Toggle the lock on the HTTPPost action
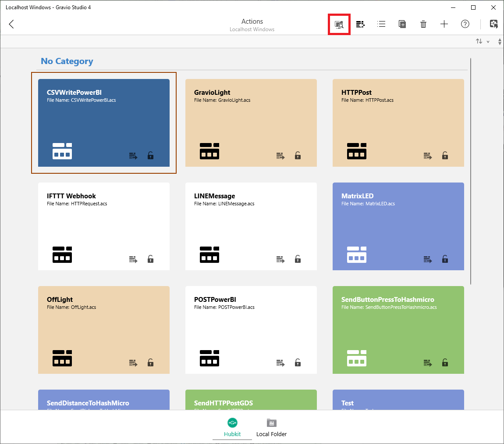 [445, 156]
